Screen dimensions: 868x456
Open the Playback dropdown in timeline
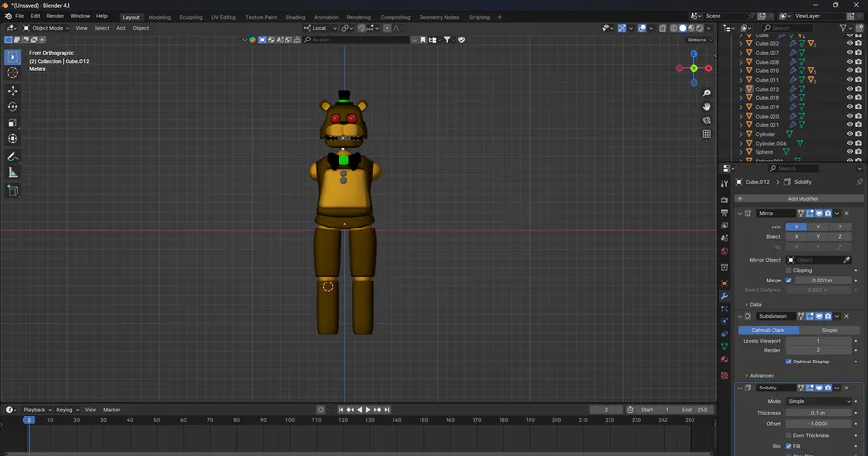38,410
